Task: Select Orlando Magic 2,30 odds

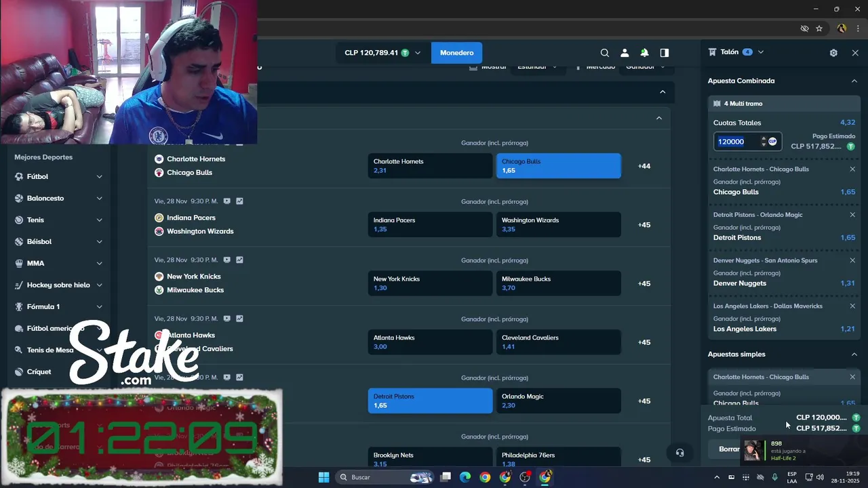Action: tap(559, 401)
